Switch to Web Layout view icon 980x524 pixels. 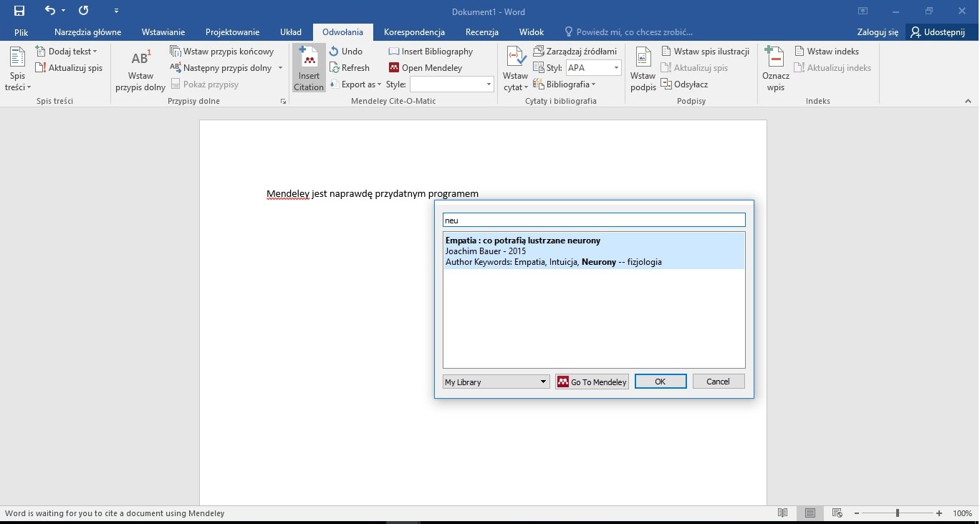pyautogui.click(x=837, y=513)
